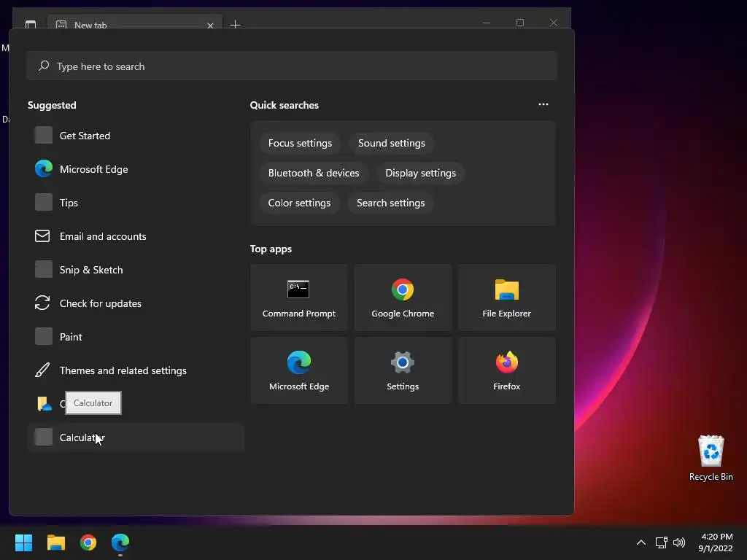Image resolution: width=747 pixels, height=560 pixels.
Task: Click Display settings quick search
Action: (420, 173)
